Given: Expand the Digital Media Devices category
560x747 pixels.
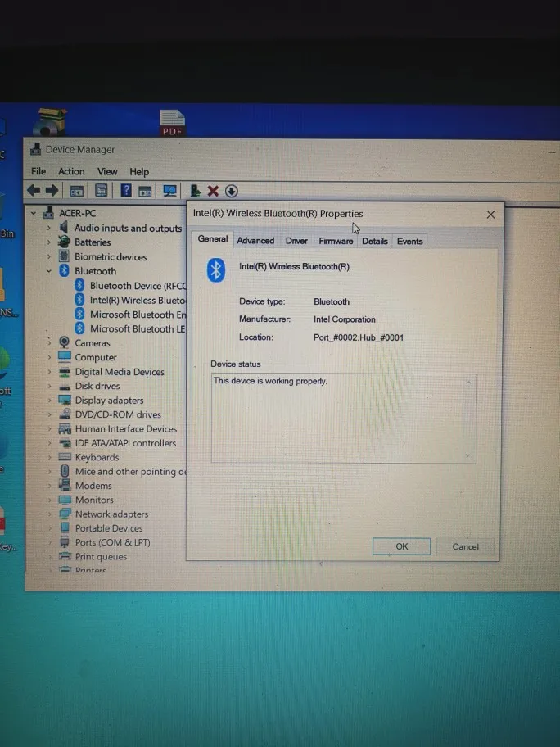Looking at the screenshot, I should pos(48,371).
